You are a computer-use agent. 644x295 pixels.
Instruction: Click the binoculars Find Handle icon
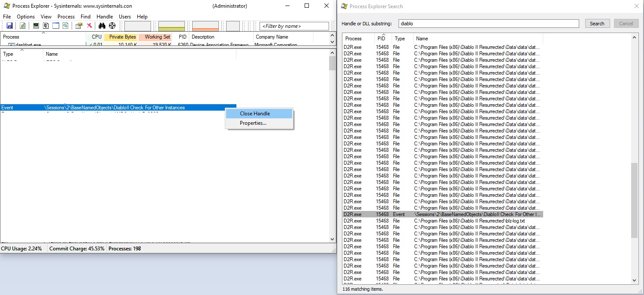click(x=102, y=26)
